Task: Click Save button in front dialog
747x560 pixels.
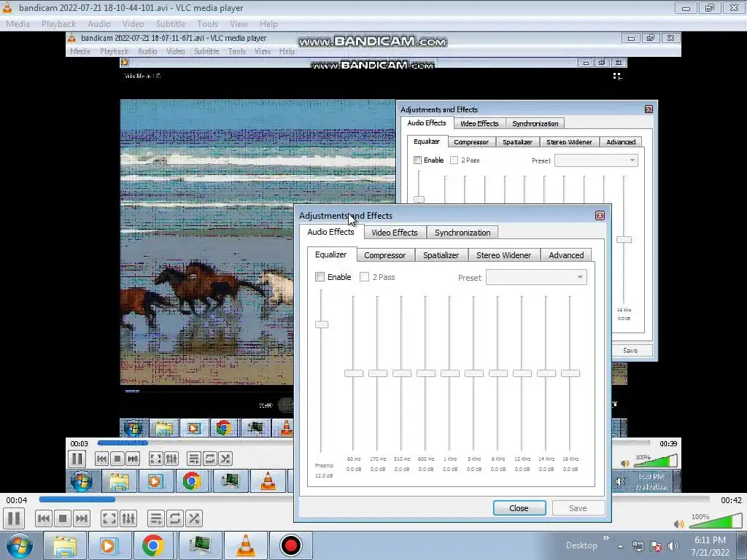Action: coord(578,508)
